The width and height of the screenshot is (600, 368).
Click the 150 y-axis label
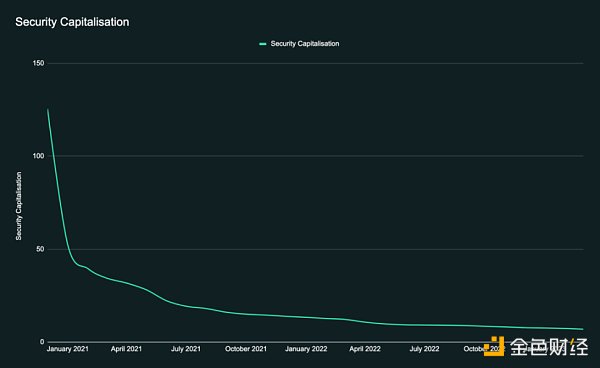(x=38, y=63)
